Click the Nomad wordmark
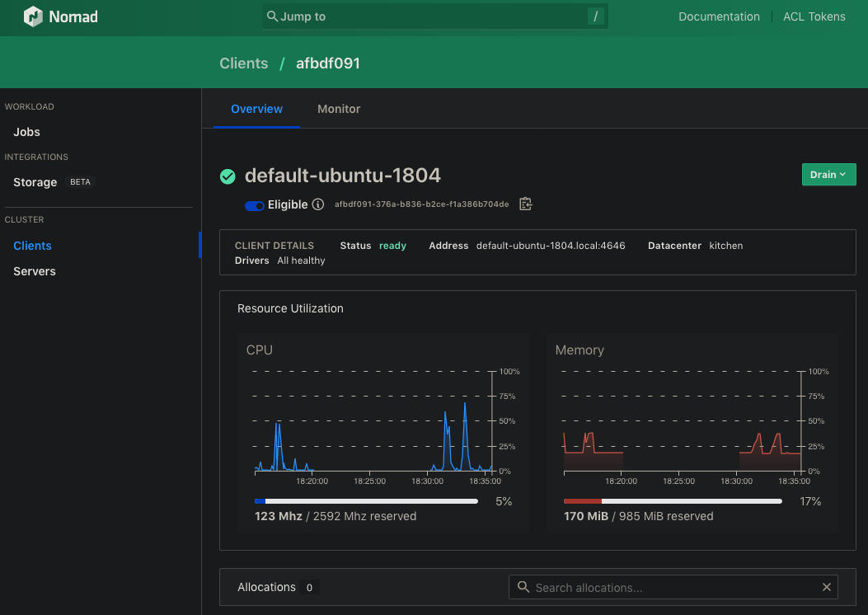Image resolution: width=868 pixels, height=615 pixels. [x=73, y=16]
